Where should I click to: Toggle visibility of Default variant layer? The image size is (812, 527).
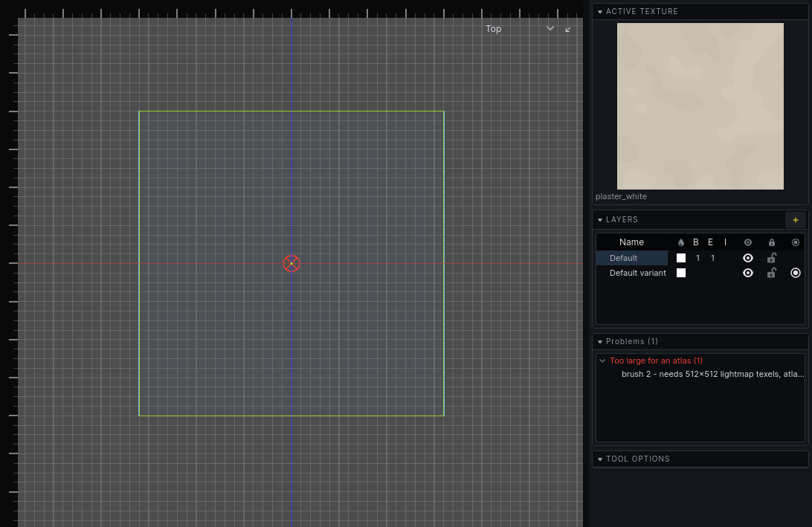click(748, 273)
